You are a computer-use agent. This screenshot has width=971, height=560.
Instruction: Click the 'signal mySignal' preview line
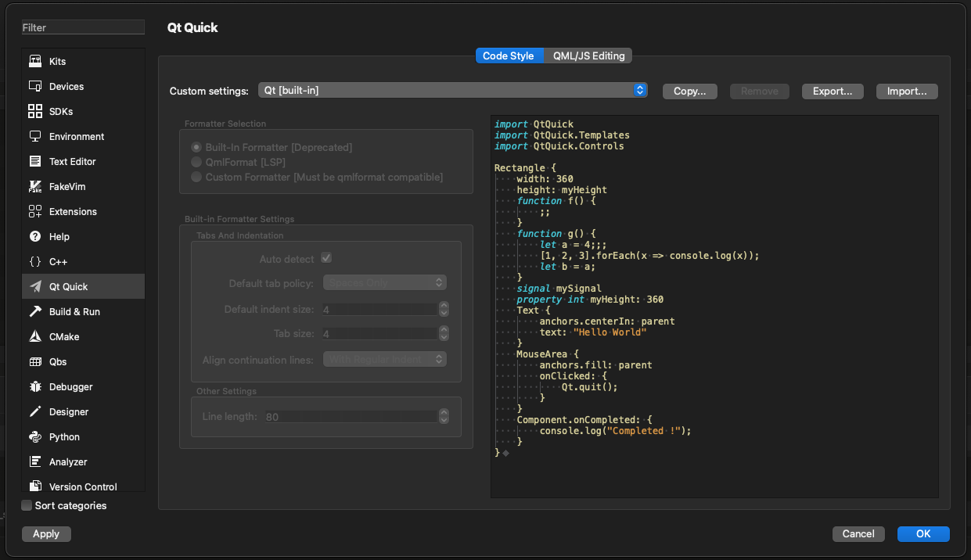[559, 288]
